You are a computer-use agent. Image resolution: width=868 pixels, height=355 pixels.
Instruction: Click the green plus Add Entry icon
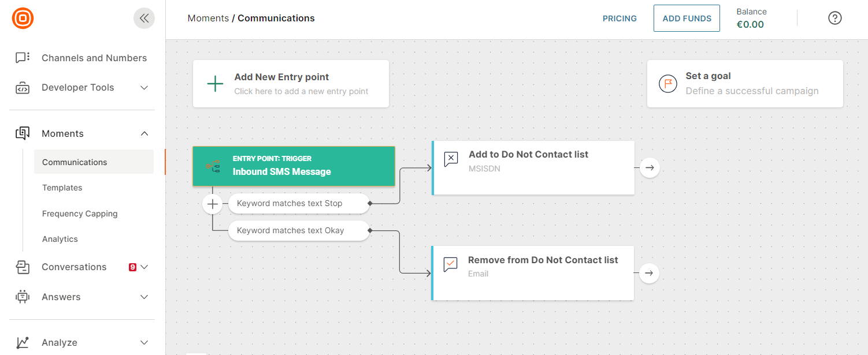215,84
